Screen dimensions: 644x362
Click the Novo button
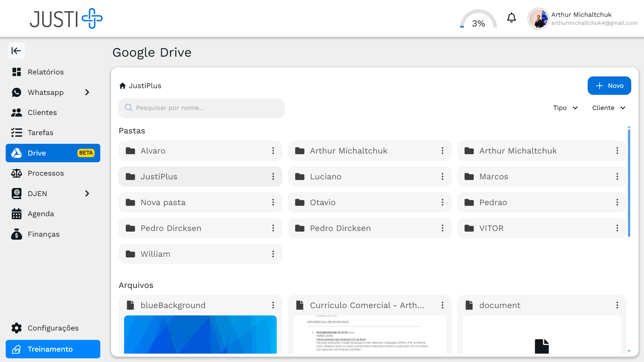tap(609, 86)
